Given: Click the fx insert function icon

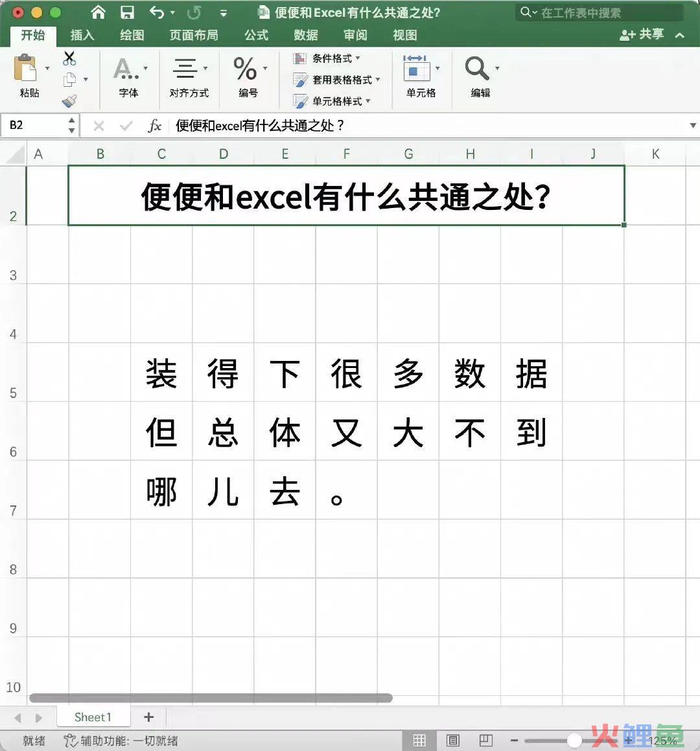Looking at the screenshot, I should coord(154,126).
